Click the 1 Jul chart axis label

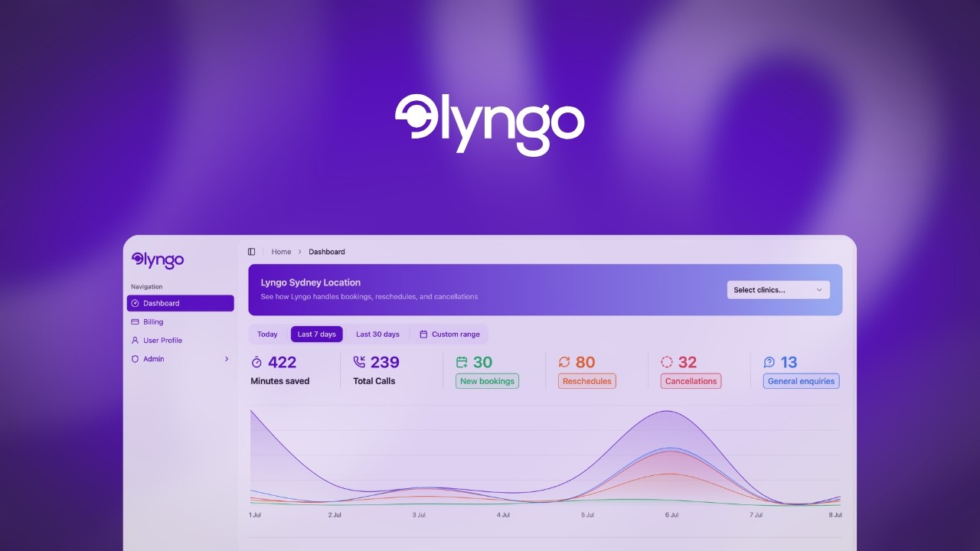coord(255,515)
